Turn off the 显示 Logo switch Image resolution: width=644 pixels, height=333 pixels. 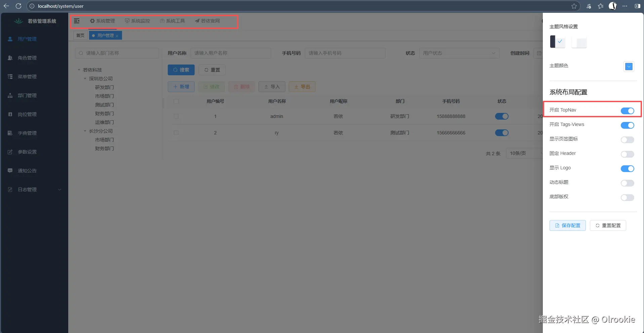click(x=627, y=169)
